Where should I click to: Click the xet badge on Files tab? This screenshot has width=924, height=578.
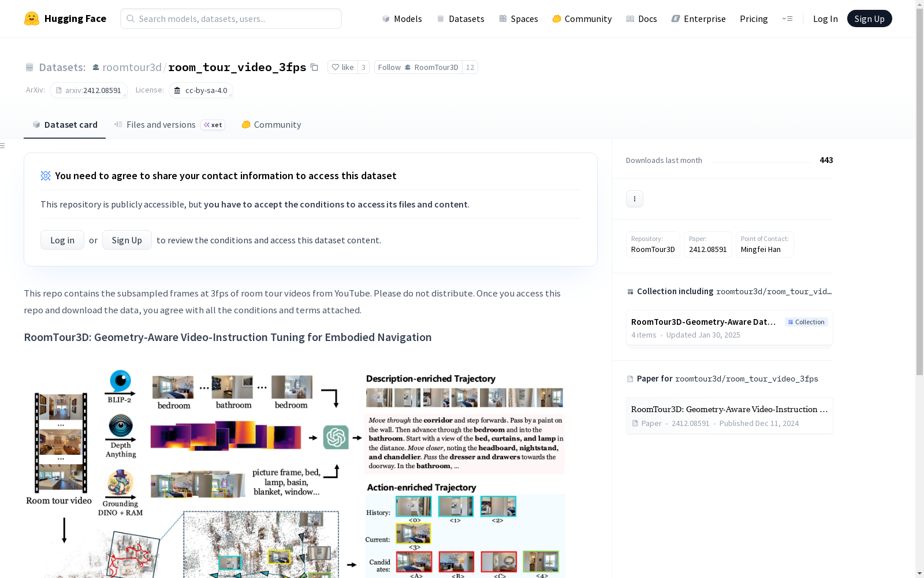click(x=213, y=125)
